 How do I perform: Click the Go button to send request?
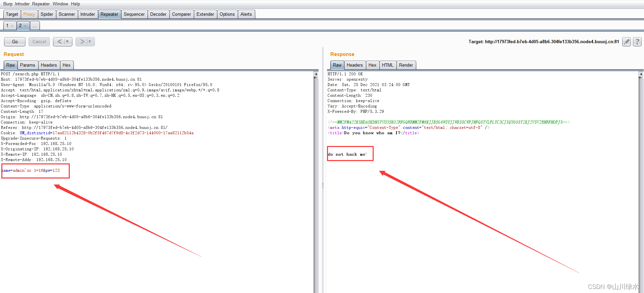pos(15,42)
